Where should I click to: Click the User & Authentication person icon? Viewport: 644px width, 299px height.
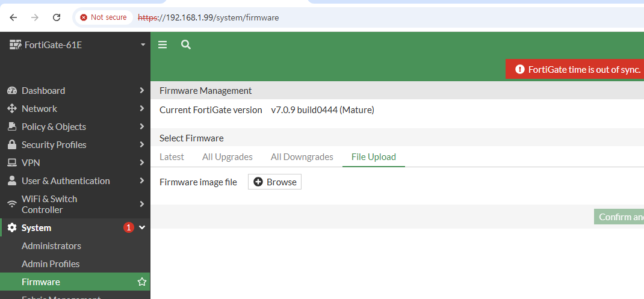click(12, 180)
